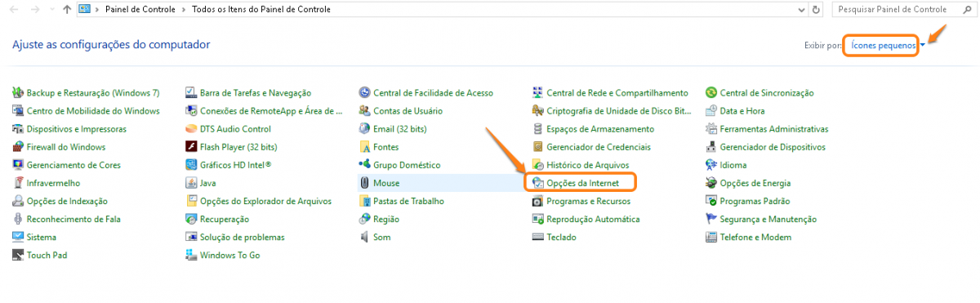Go up one level with Up arrow

coord(66,10)
